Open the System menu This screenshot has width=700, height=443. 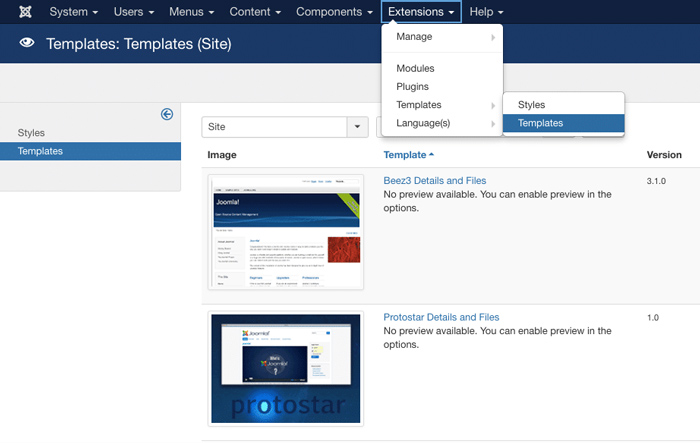[74, 12]
